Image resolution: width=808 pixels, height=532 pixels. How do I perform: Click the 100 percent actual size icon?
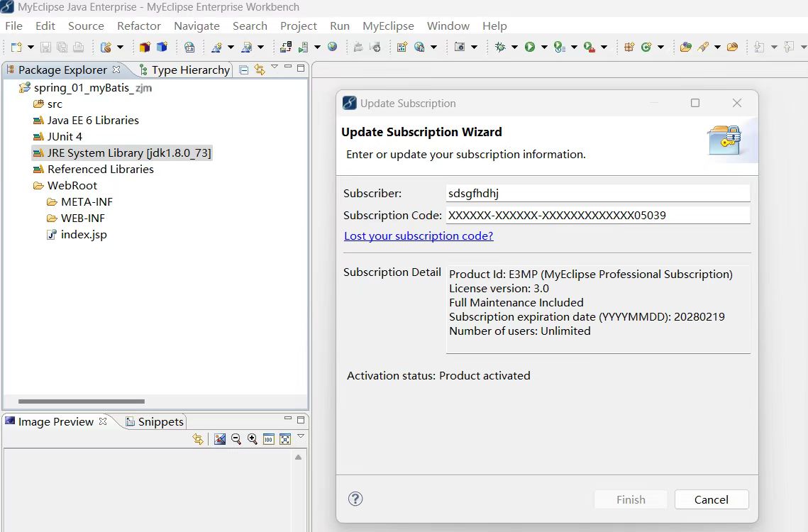pyautogui.click(x=268, y=438)
